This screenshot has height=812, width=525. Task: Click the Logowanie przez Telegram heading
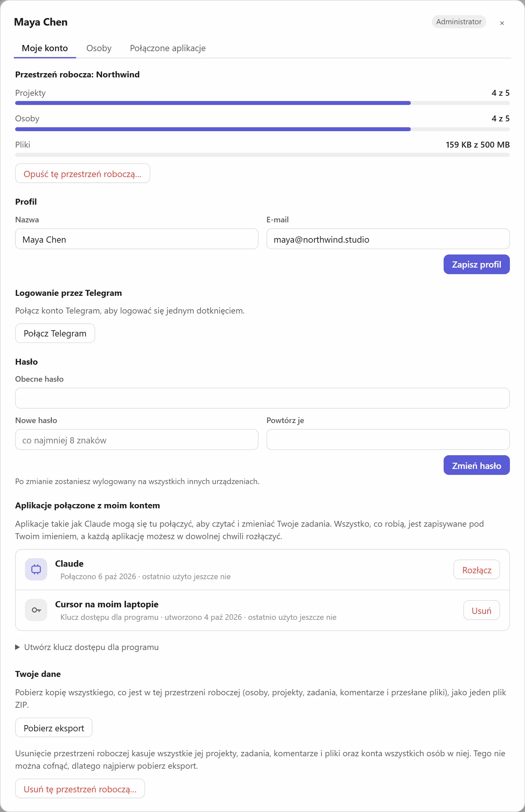click(x=69, y=293)
